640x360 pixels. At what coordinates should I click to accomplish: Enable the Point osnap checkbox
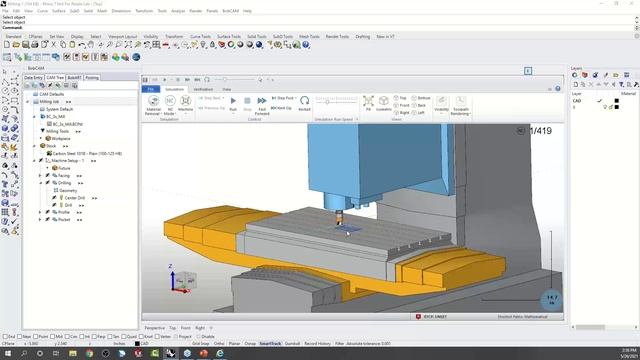click(x=36, y=337)
